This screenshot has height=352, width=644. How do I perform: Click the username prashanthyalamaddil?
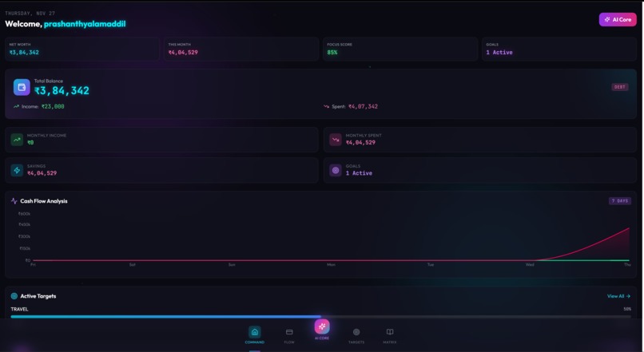point(85,24)
